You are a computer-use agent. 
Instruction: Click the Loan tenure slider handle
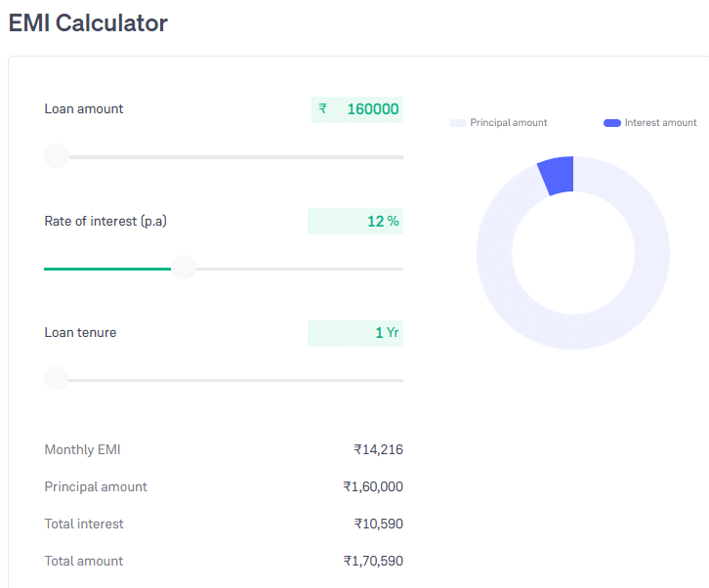pyautogui.click(x=57, y=379)
